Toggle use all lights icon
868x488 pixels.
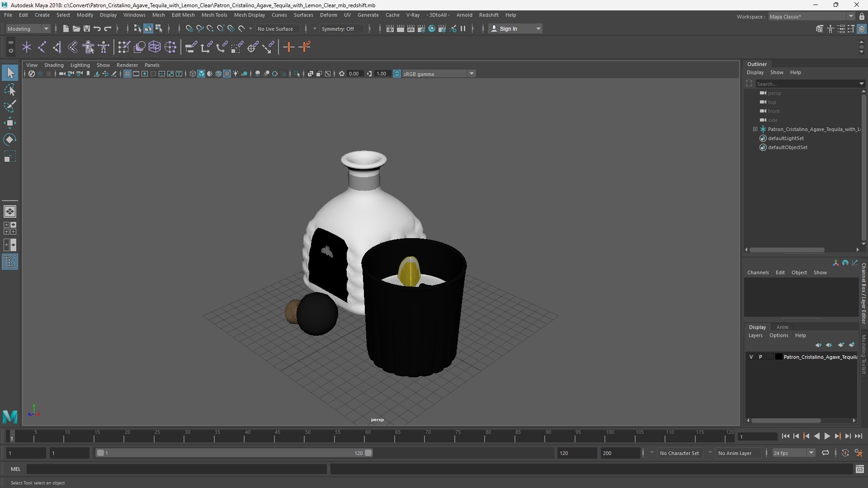pos(236,74)
